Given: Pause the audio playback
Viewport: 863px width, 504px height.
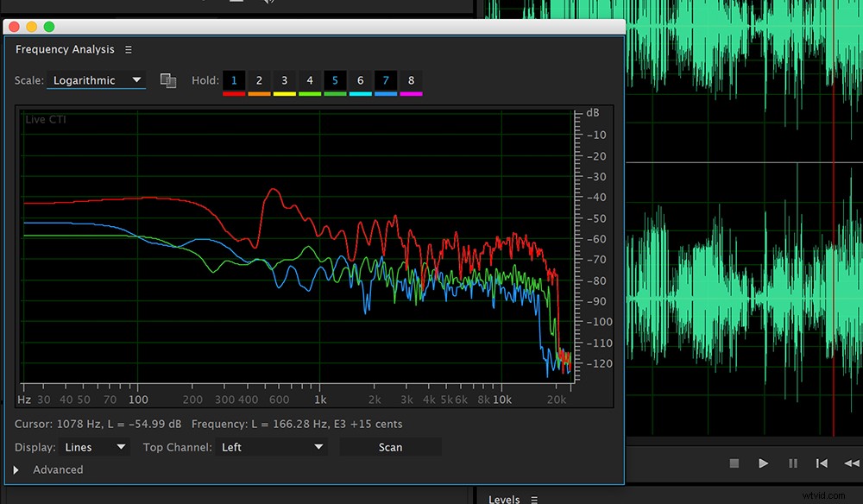Looking at the screenshot, I should pyautogui.click(x=793, y=463).
